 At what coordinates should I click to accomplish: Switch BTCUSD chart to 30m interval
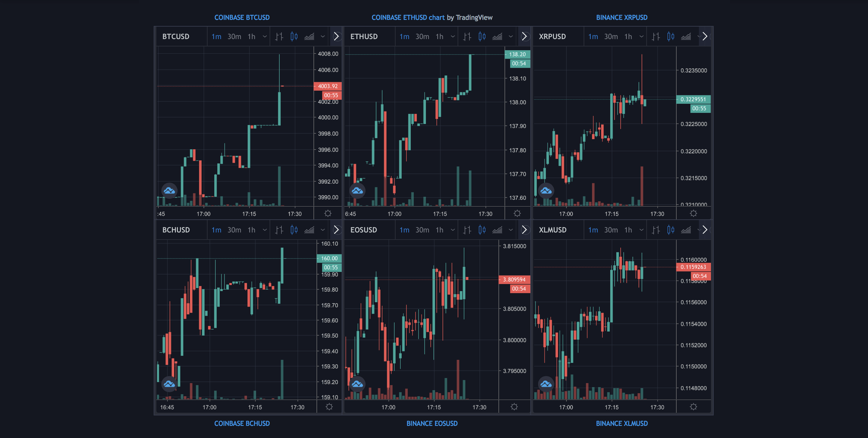(x=234, y=36)
